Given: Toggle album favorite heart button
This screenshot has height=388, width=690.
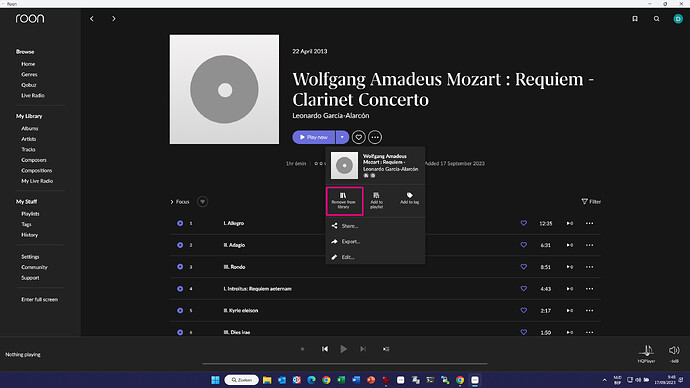Looking at the screenshot, I should tap(359, 137).
